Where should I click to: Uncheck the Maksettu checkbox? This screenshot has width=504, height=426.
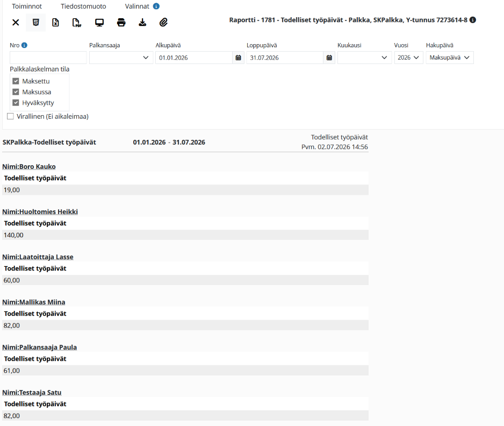click(x=16, y=81)
